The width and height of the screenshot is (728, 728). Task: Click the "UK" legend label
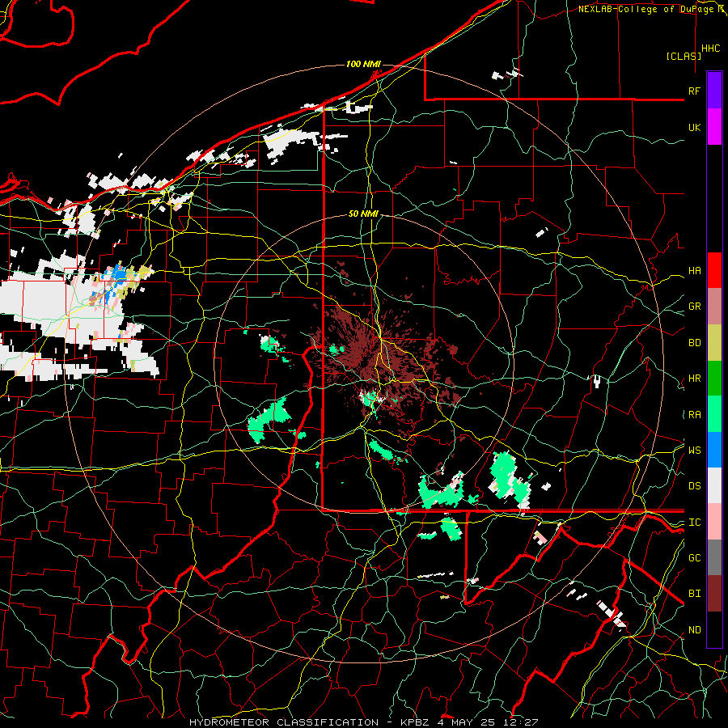coord(694,128)
